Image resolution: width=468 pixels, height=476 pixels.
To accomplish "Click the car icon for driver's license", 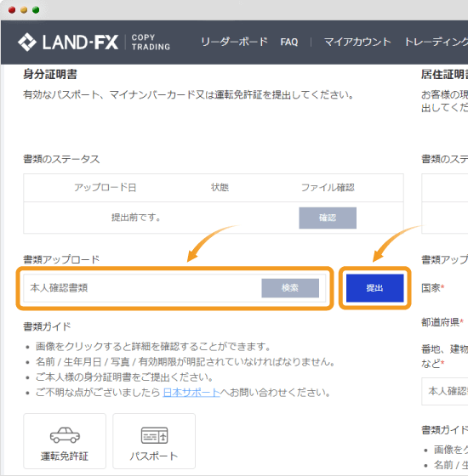I will pyautogui.click(x=65, y=435).
